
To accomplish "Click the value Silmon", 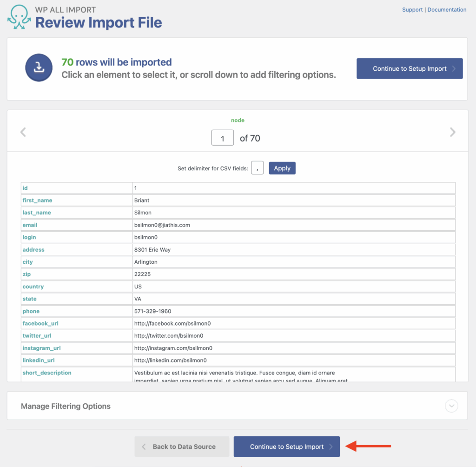I will pyautogui.click(x=143, y=213).
